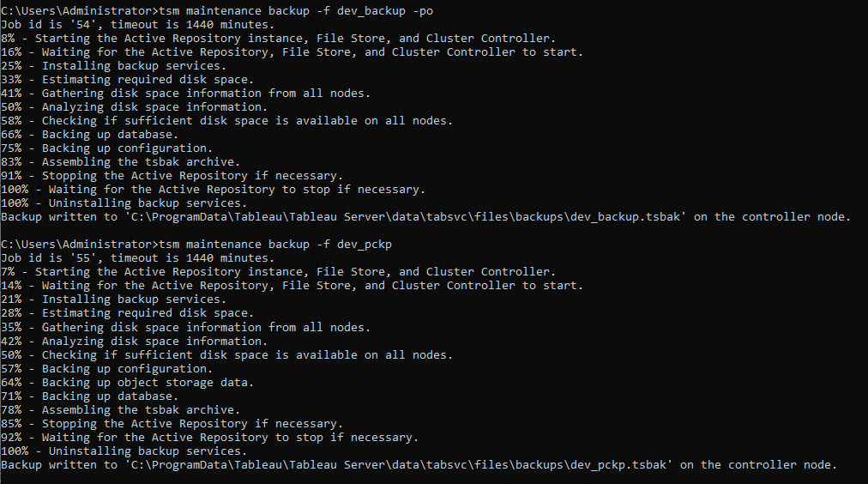The height and width of the screenshot is (484, 868).
Task: Click the '75% - Backing up configuration' line
Action: point(107,148)
